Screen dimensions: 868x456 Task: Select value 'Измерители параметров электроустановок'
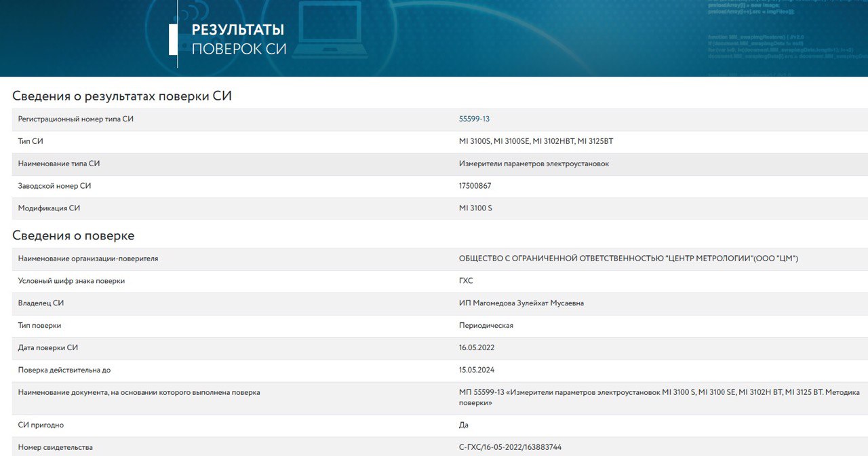click(x=534, y=164)
